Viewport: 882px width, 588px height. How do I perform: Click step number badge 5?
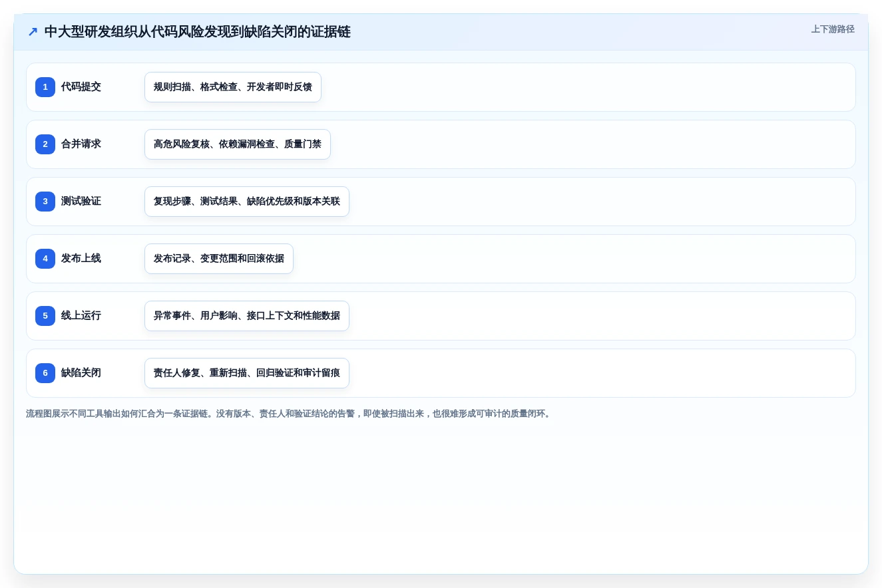pos(45,316)
